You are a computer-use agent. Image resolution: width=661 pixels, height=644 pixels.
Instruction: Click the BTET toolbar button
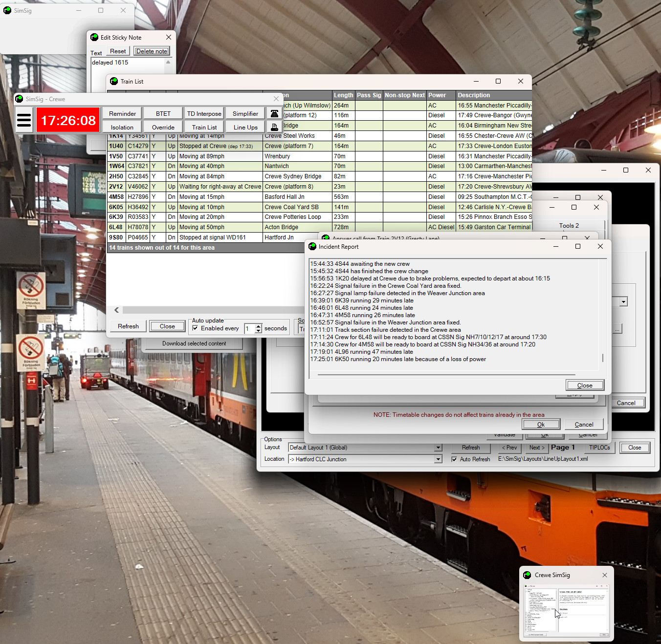tap(163, 114)
